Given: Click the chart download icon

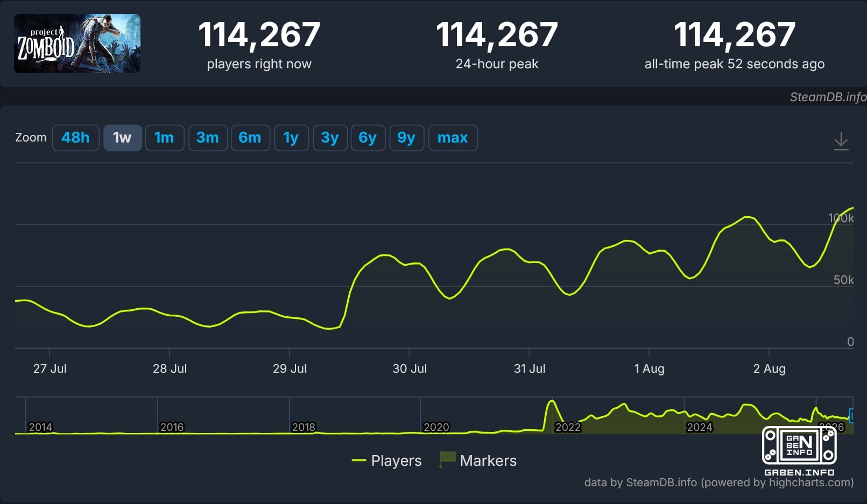Looking at the screenshot, I should (x=841, y=141).
